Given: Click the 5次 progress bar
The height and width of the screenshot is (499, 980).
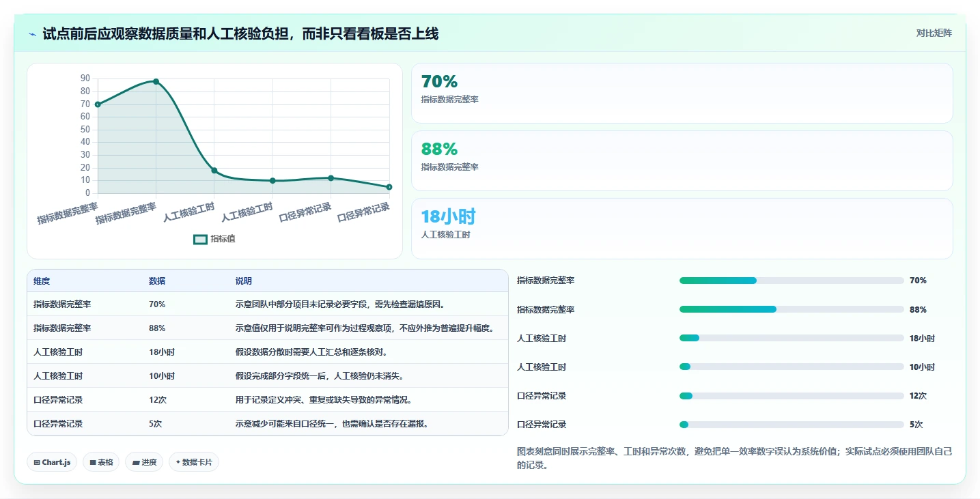Looking at the screenshot, I should tap(792, 425).
